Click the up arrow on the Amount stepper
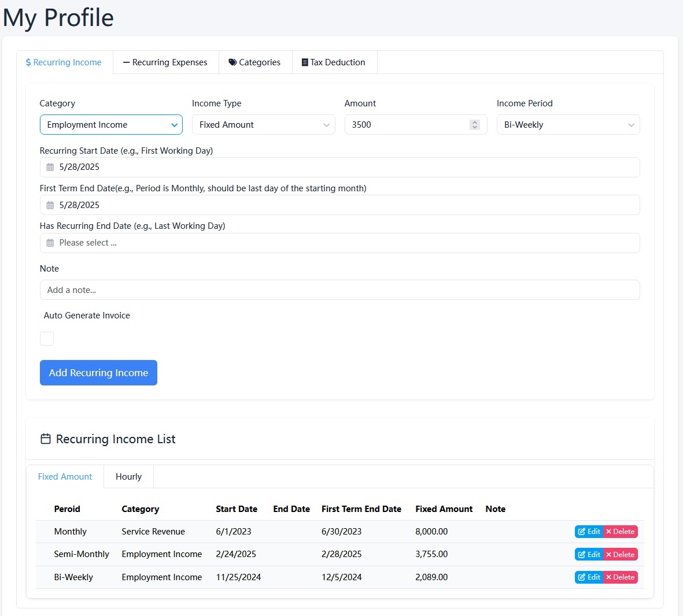Screen dimensions: 683x616 [x=474, y=121]
